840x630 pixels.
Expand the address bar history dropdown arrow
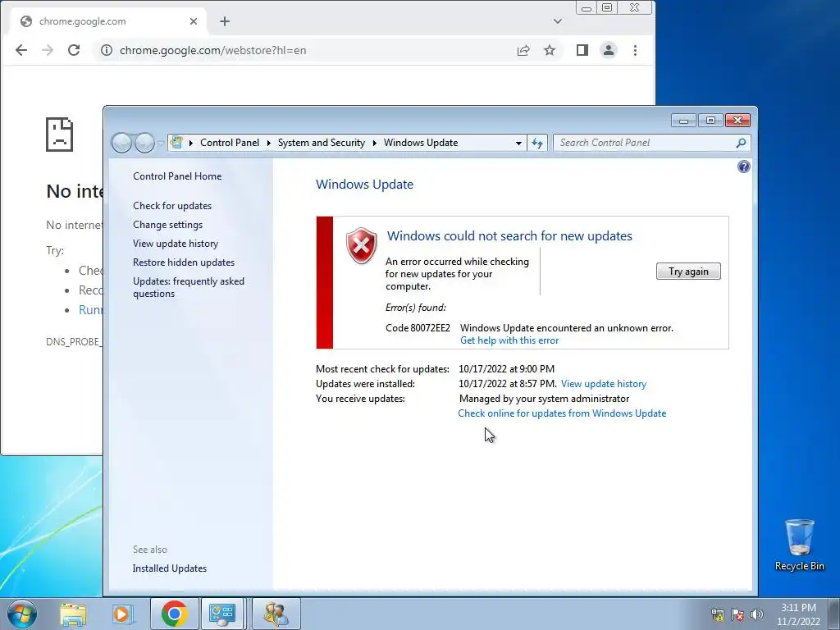518,143
